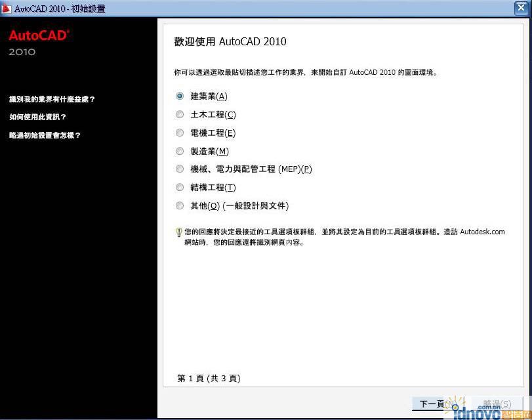This screenshot has width=532, height=420.
Task: Click the AutoCAD 2010 - 初始設置 title text
Action: [x=60, y=9]
